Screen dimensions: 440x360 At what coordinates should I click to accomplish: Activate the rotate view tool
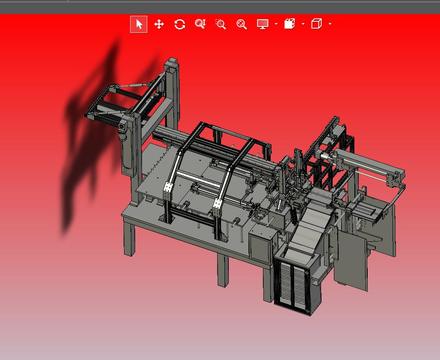180,24
